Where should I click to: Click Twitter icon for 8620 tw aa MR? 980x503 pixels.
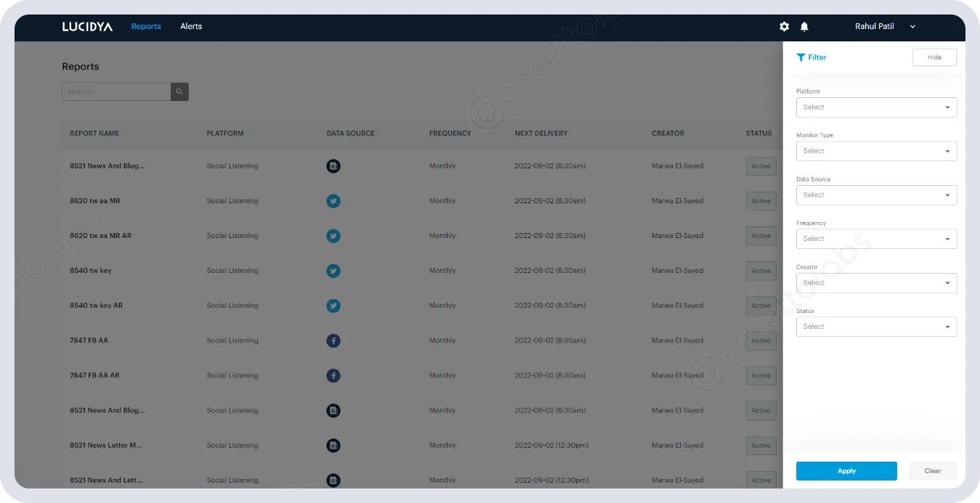(333, 201)
